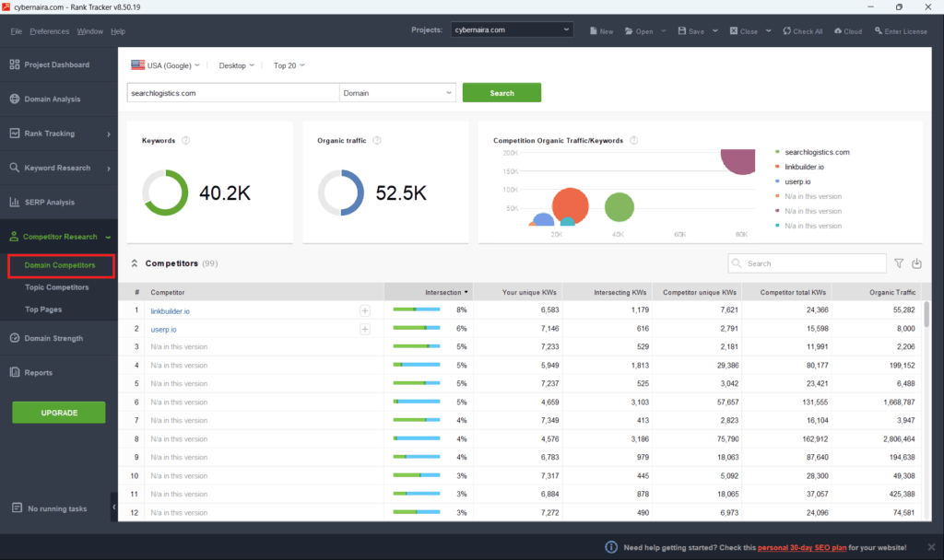Image resolution: width=944 pixels, height=560 pixels.
Task: Open the arrow next to the Close button
Action: click(x=768, y=30)
